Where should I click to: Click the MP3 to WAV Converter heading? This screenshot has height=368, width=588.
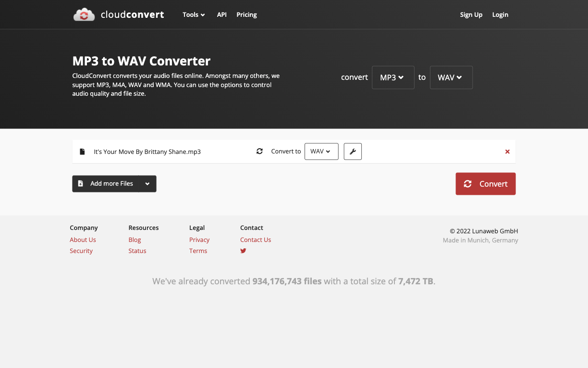coord(141,61)
